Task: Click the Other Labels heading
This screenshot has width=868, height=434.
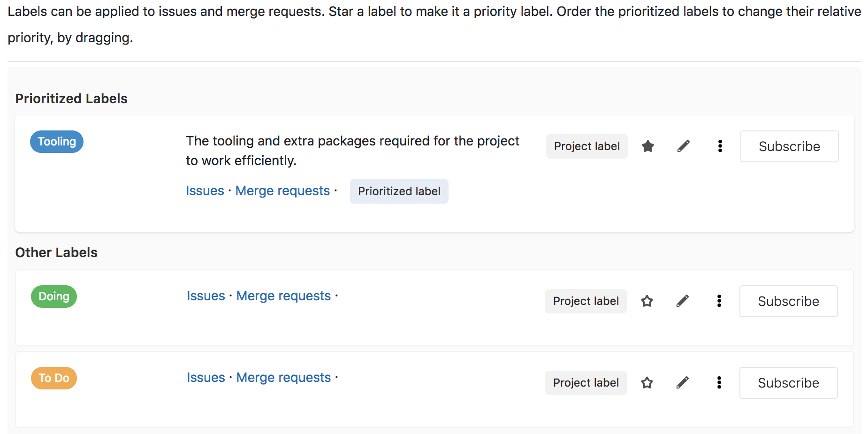Action: click(x=56, y=252)
